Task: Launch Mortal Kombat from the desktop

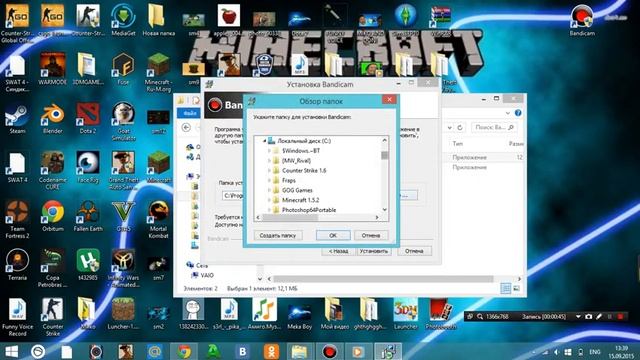Action: (158, 220)
